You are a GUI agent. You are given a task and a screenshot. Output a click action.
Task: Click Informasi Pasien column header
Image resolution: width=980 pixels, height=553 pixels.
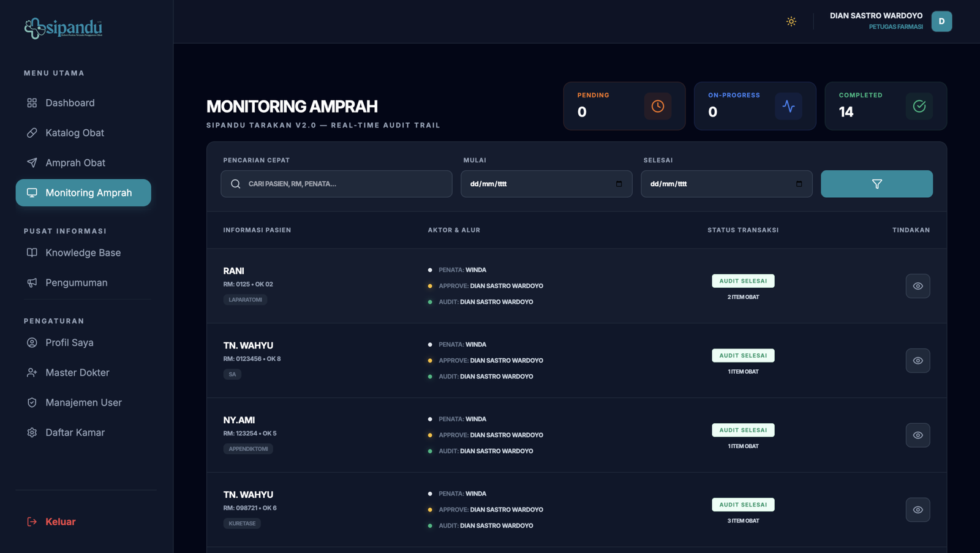[x=257, y=231]
